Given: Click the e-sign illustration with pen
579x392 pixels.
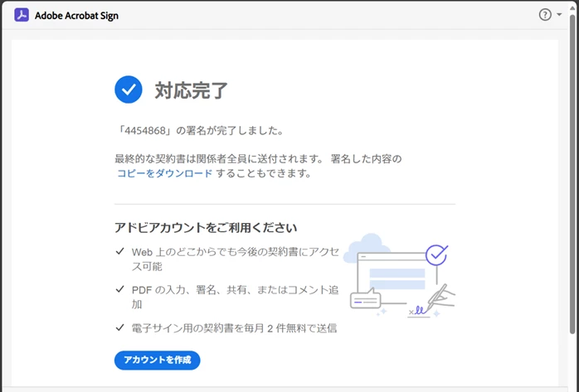Looking at the screenshot, I should click(x=400, y=275).
